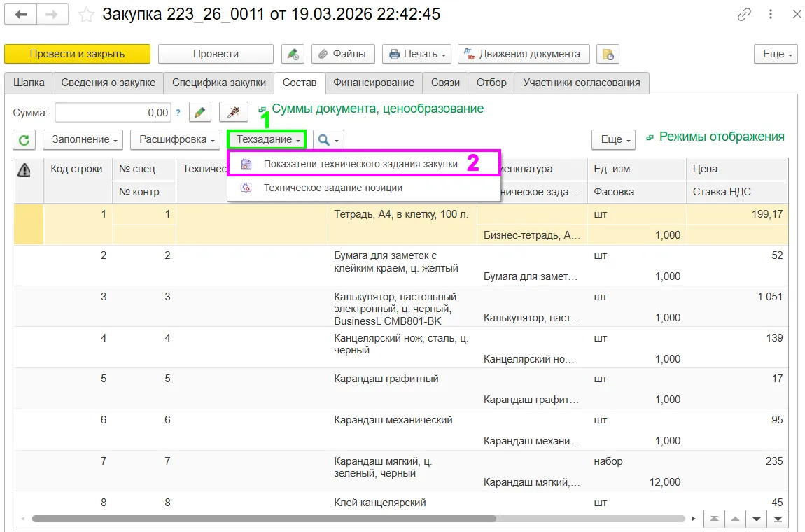The width and height of the screenshot is (805, 532).
Task: Open the Финансирование tab
Action: pos(374,83)
